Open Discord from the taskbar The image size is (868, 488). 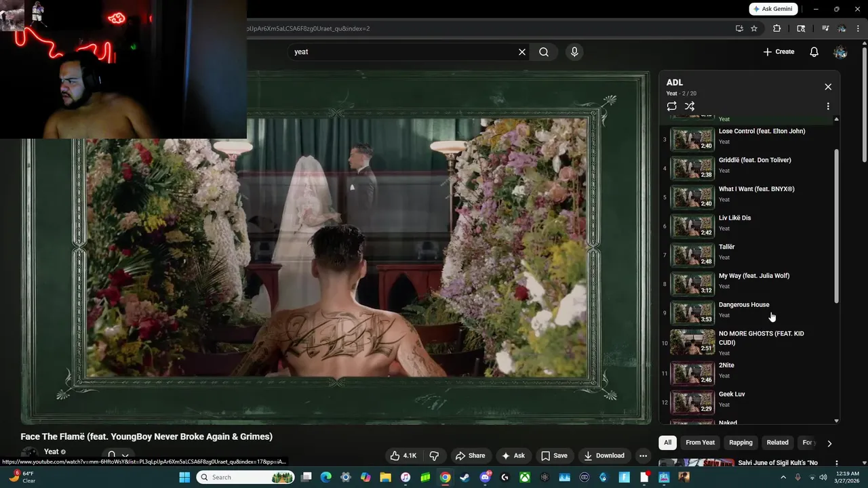pyautogui.click(x=485, y=477)
